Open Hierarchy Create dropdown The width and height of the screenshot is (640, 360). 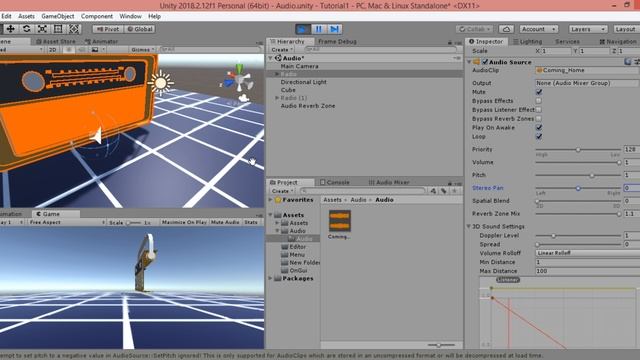point(282,49)
